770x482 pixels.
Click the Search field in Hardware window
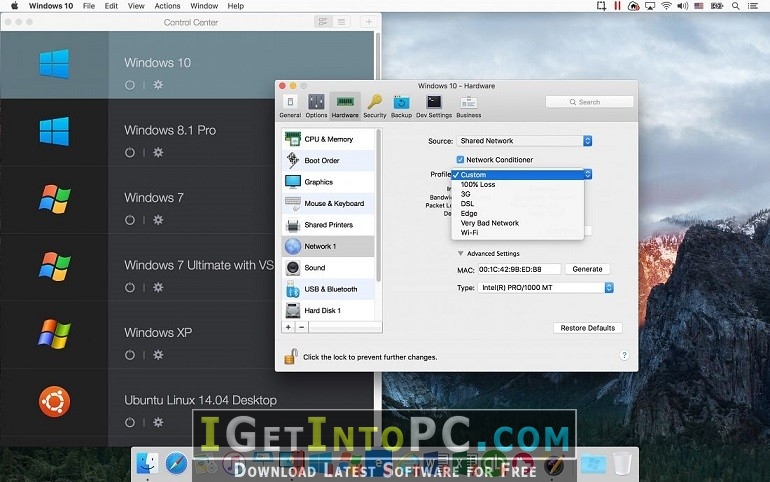[589, 102]
